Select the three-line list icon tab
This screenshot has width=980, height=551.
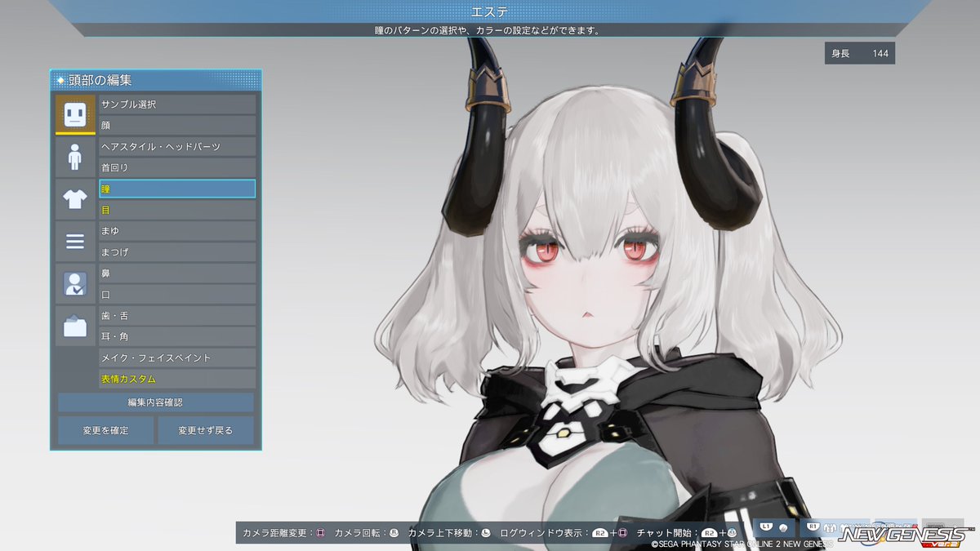[74, 242]
